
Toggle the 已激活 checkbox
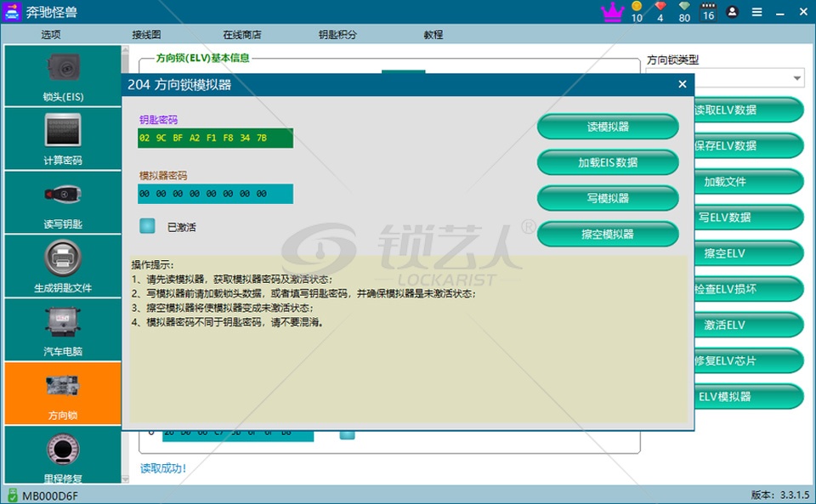click(147, 226)
